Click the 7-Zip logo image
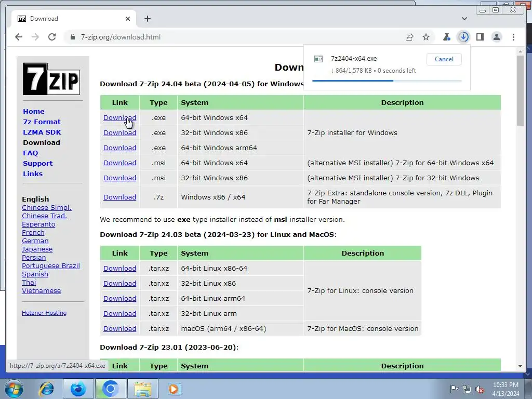This screenshot has width=532, height=399. pyautogui.click(x=51, y=79)
